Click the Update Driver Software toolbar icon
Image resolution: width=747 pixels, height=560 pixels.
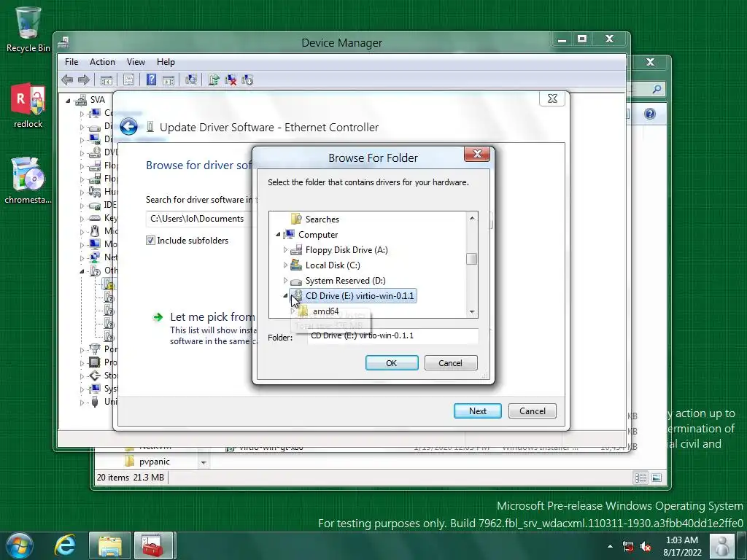click(214, 80)
